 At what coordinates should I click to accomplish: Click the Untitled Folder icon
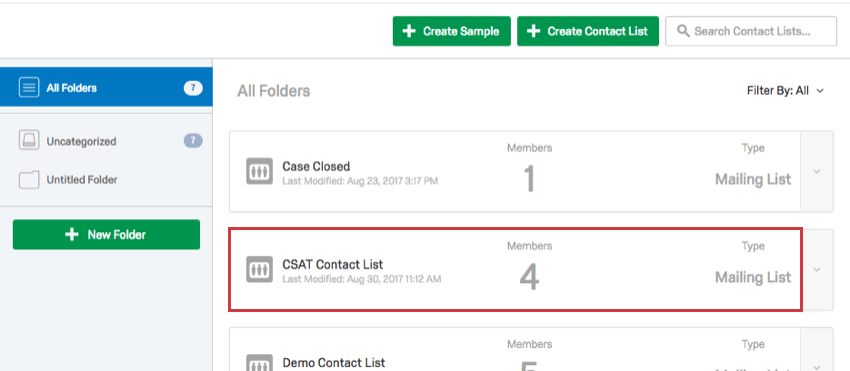[29, 180]
